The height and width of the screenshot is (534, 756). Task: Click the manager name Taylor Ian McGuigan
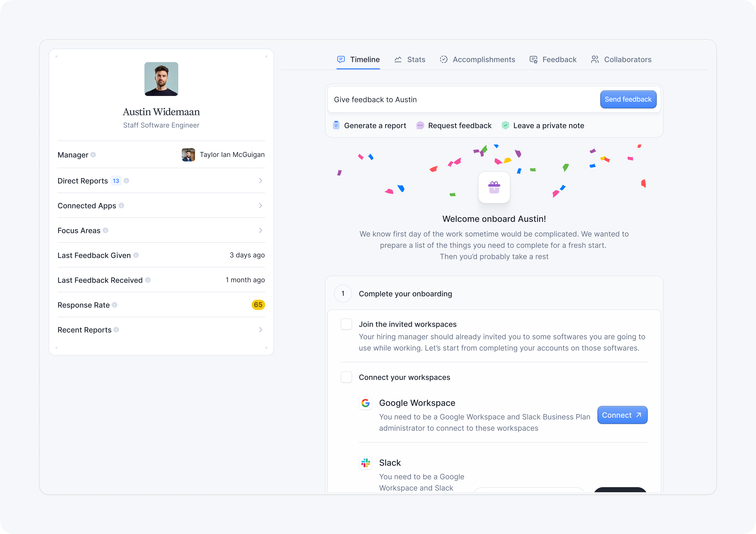tap(232, 155)
